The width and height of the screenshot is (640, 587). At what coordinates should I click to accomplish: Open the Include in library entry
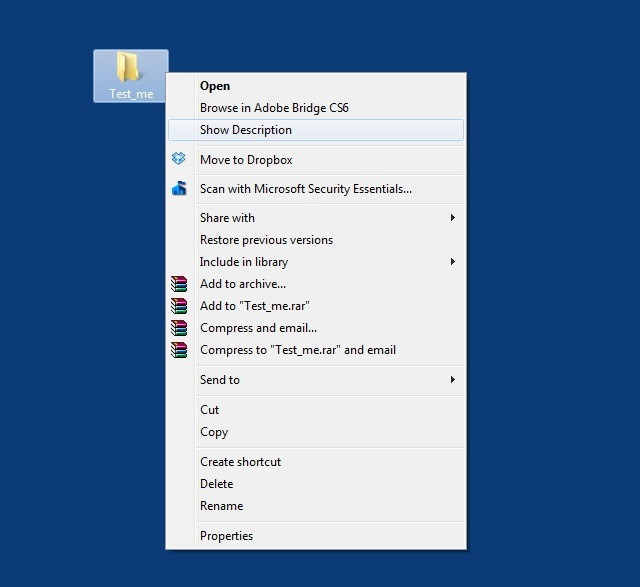[x=316, y=262]
